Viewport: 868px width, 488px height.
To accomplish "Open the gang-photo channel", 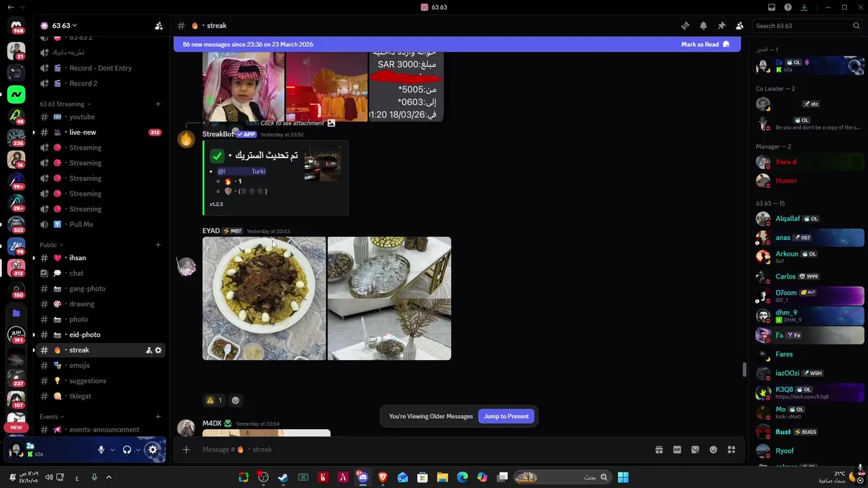I will point(100,289).
